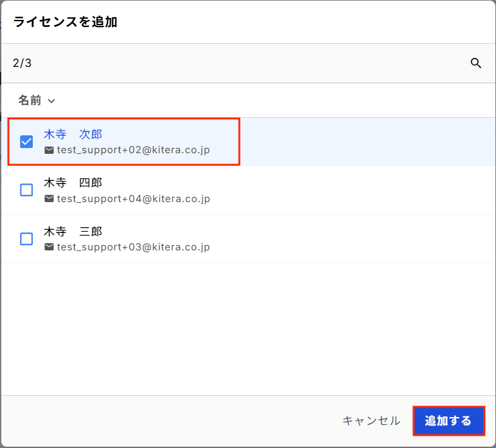Viewport: 496px width, 448px height.
Task: Sort by the 名前 column header
Action: [30, 100]
